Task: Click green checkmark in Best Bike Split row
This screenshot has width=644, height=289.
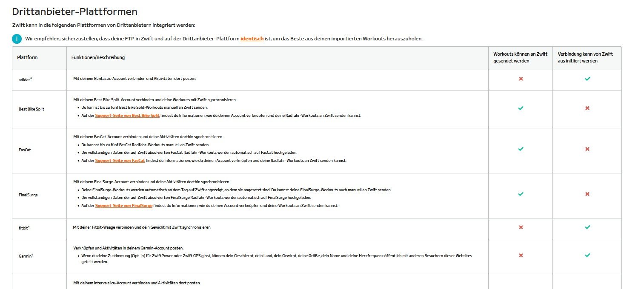Action: point(521,108)
